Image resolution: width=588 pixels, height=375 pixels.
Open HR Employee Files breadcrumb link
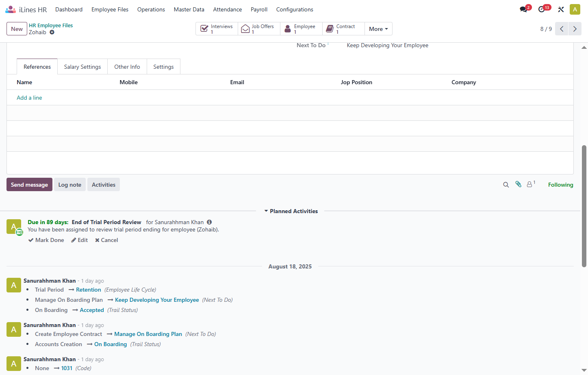51,25
